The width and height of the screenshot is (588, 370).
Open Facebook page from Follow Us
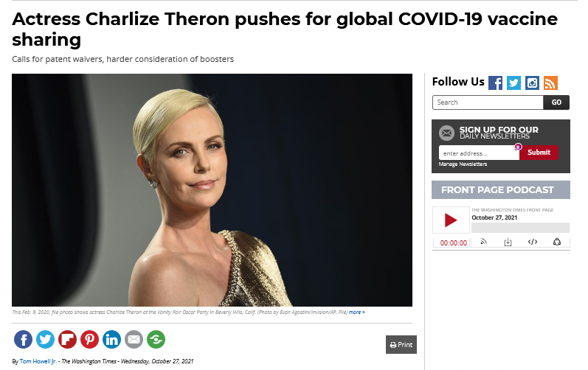click(495, 83)
